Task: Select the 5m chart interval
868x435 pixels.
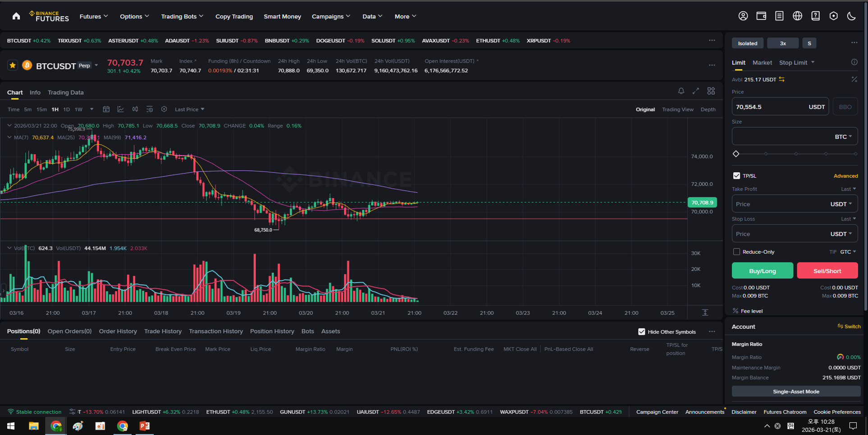Action: 28,110
